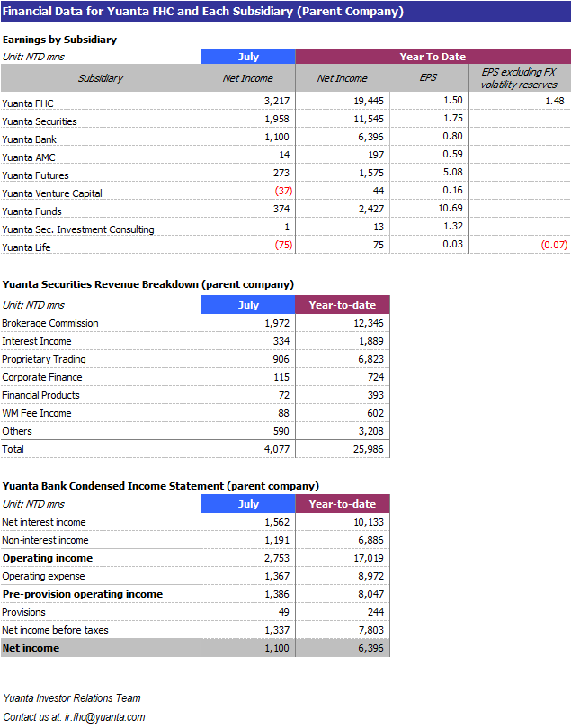Select the 'Operating expense' row label
Screen dimensions: 571x728
tap(43, 576)
